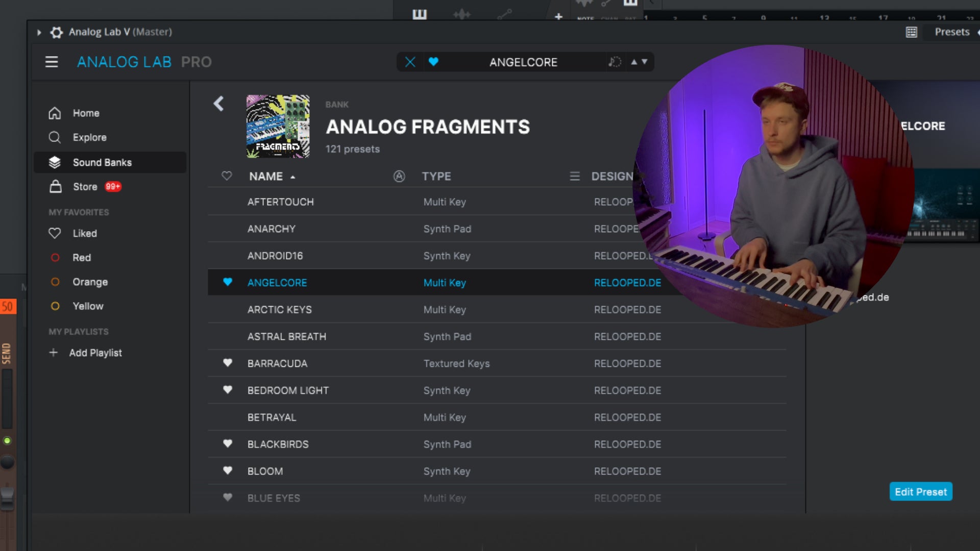Click the back arrow beside bank artwork
The width and height of the screenshot is (980, 551).
point(218,104)
